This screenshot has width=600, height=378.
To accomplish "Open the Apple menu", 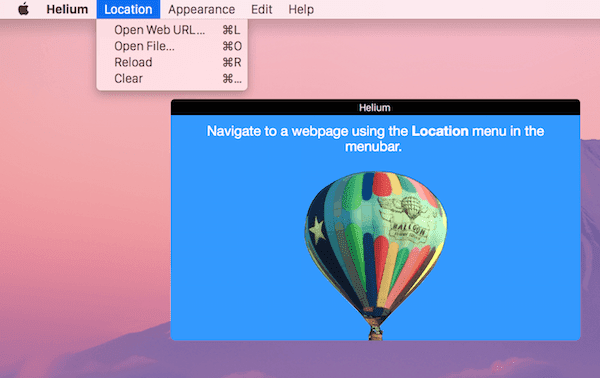I will (24, 9).
